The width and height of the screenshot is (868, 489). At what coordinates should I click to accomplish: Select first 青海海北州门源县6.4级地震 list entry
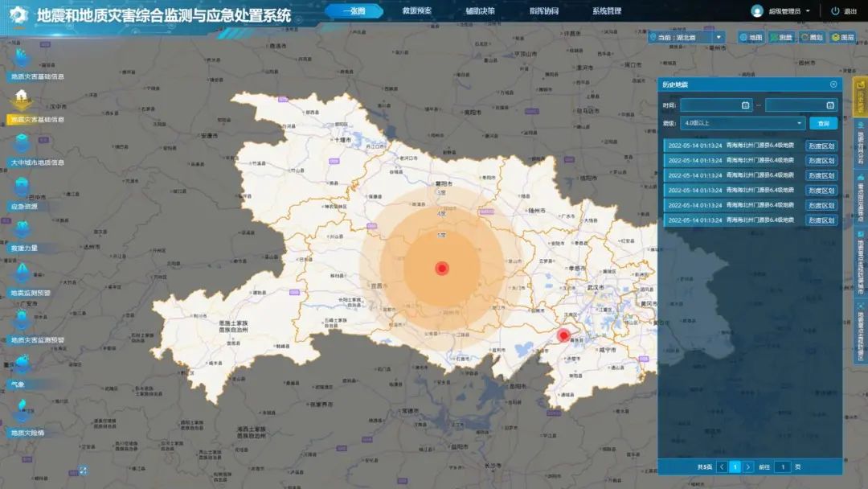[759, 145]
